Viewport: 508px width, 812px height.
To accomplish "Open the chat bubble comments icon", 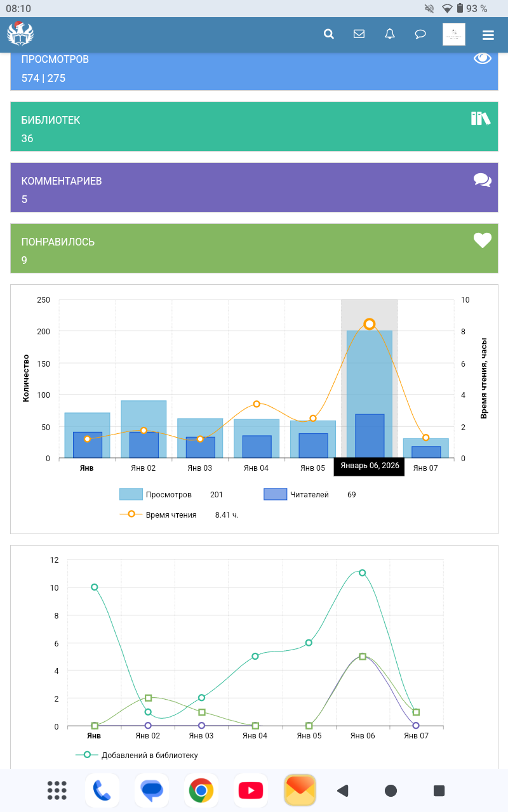I will tap(420, 34).
